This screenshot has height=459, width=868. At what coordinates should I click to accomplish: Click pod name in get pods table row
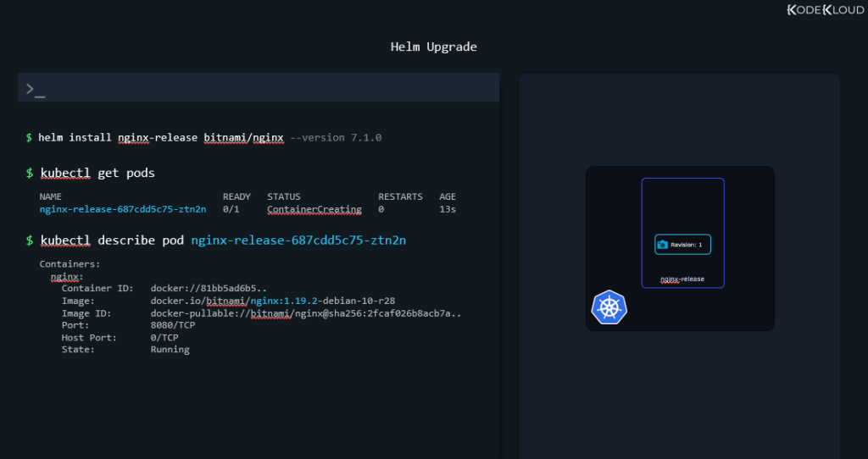[123, 209]
